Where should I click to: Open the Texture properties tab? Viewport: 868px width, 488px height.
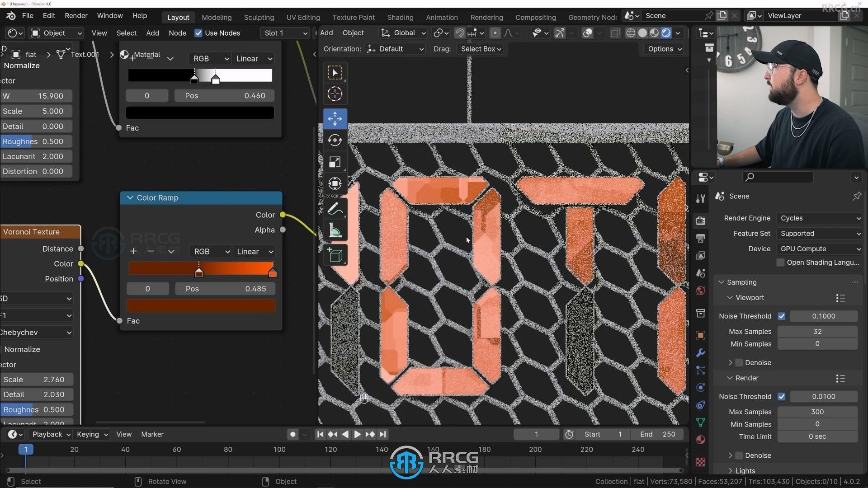click(701, 462)
